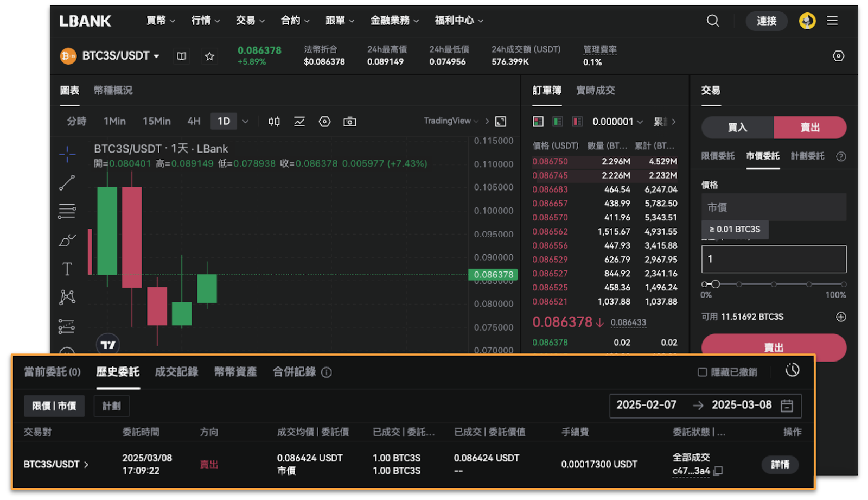Click the amount percentage slider handle

coord(715,284)
